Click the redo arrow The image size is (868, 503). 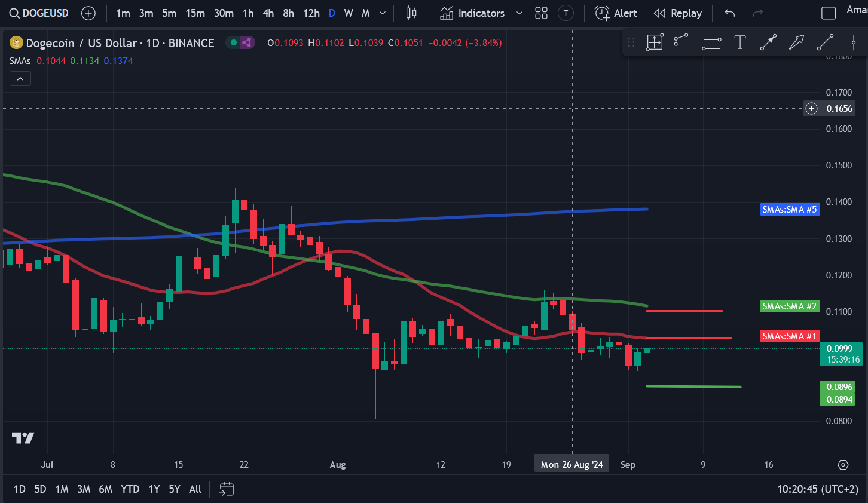758,13
